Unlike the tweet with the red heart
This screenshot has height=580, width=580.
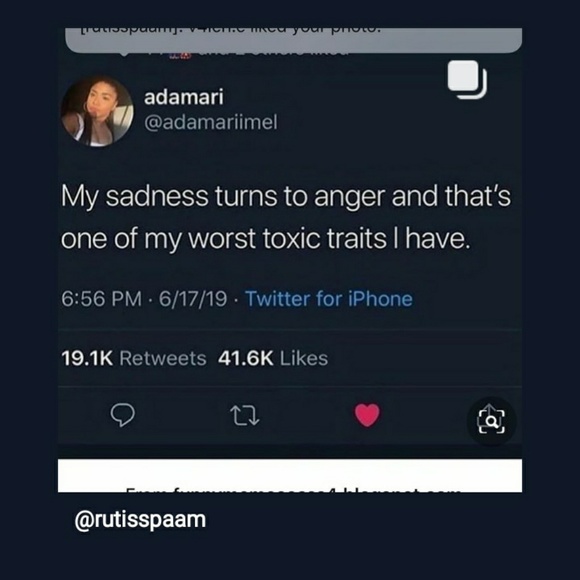tap(367, 415)
